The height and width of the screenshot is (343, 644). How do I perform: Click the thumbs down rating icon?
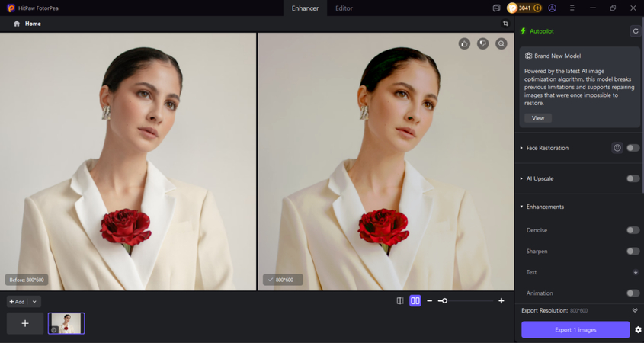click(482, 43)
